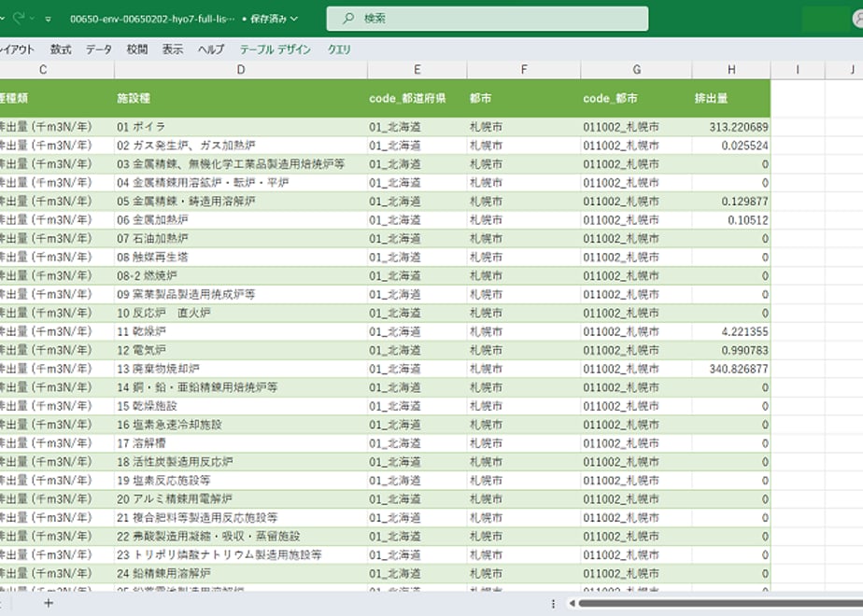Viewport: 863px width, 616px height.
Task: Click the code_都道府県 table header cell
Action: coord(417,98)
